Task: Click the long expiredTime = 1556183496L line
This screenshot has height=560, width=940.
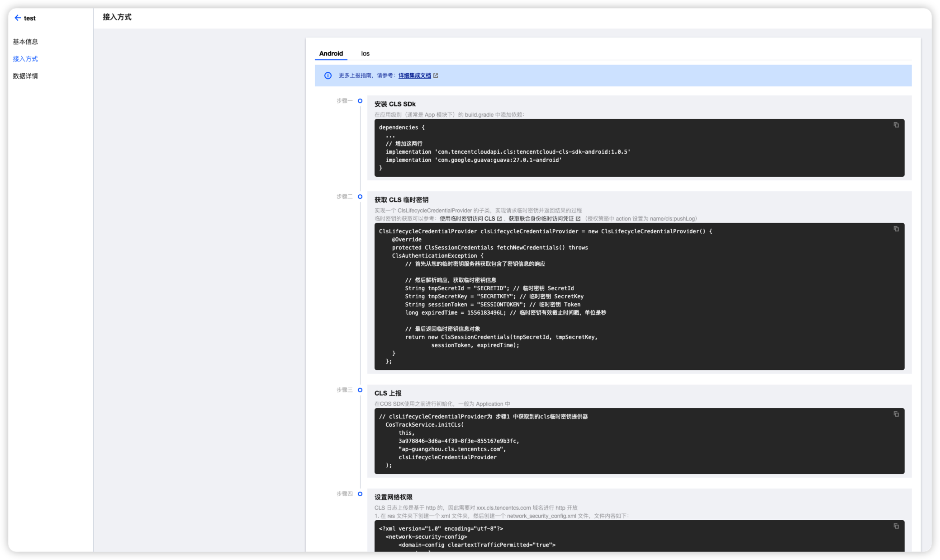Action: pyautogui.click(x=505, y=313)
